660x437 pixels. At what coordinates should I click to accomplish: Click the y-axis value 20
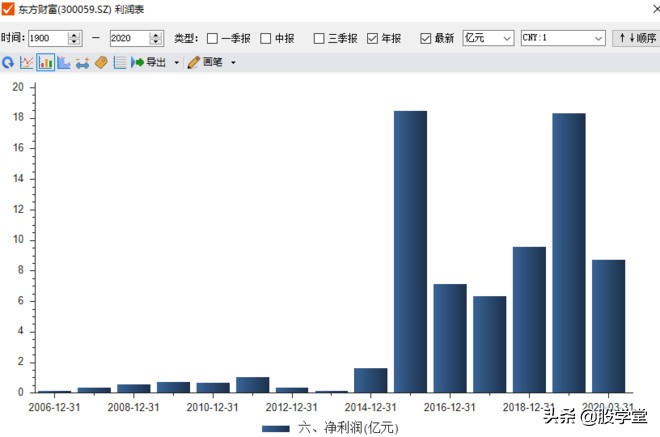pyautogui.click(x=18, y=87)
